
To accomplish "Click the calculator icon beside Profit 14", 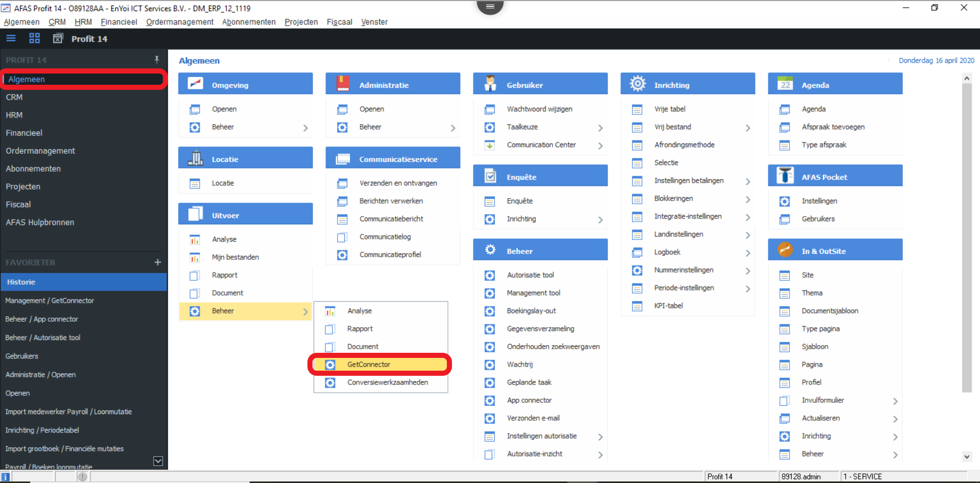I will click(58, 38).
